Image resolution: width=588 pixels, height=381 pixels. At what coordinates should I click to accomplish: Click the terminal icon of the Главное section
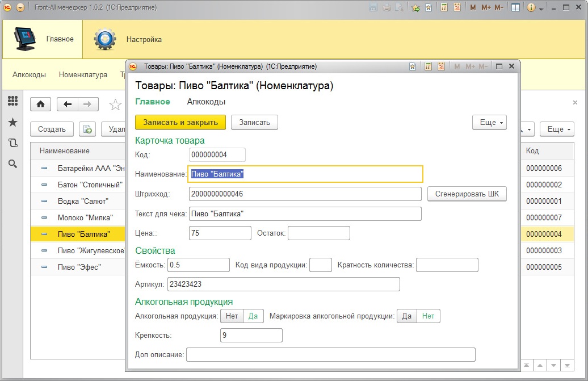point(25,39)
